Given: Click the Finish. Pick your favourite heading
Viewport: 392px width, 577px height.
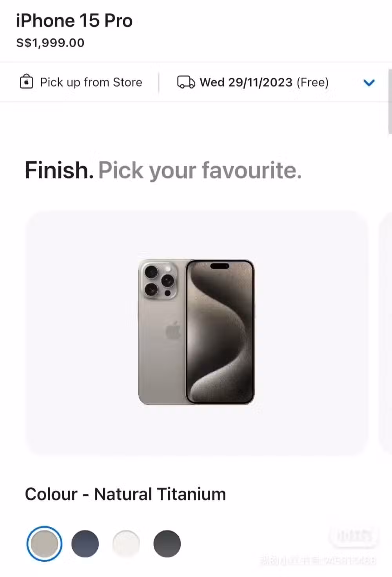Looking at the screenshot, I should [163, 171].
